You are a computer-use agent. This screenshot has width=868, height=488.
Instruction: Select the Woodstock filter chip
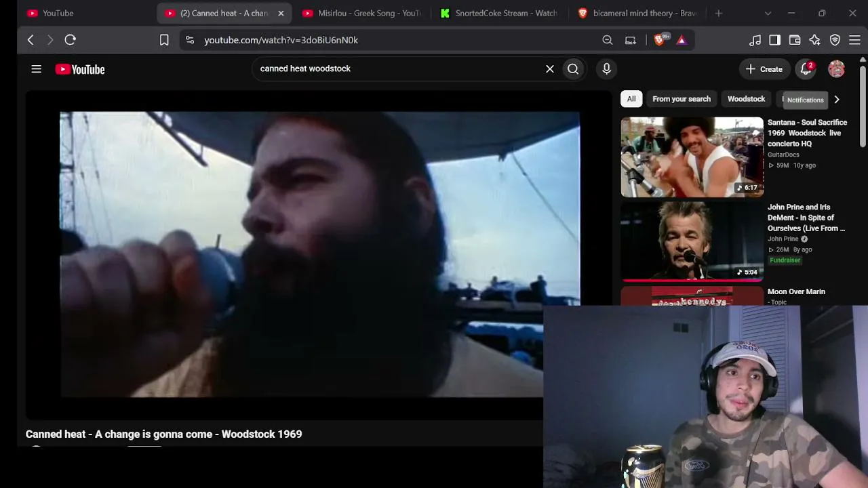(x=746, y=99)
